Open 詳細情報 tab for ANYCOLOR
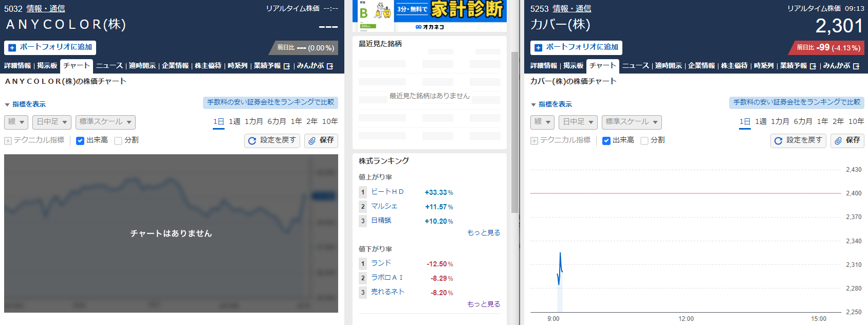Viewport: 868px width, 325px height. click(17, 66)
